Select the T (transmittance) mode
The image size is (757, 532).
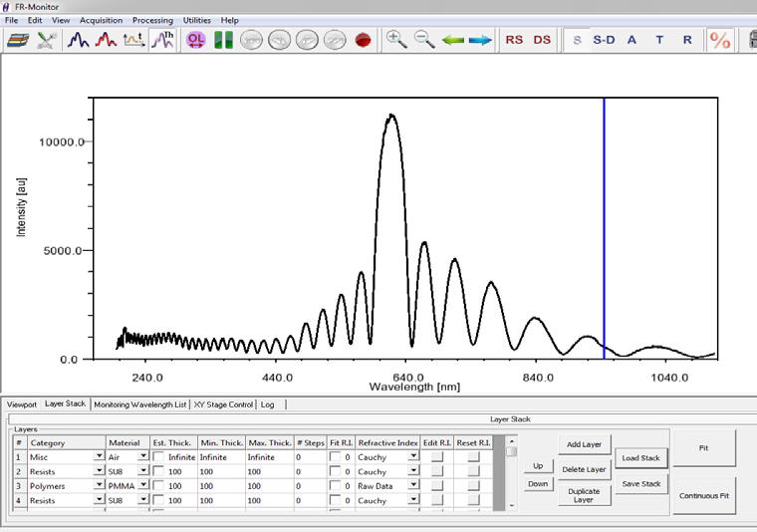(x=659, y=40)
